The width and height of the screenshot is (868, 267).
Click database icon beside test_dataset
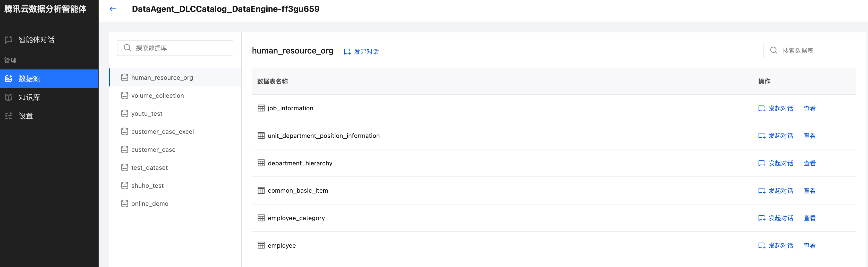[x=125, y=168]
